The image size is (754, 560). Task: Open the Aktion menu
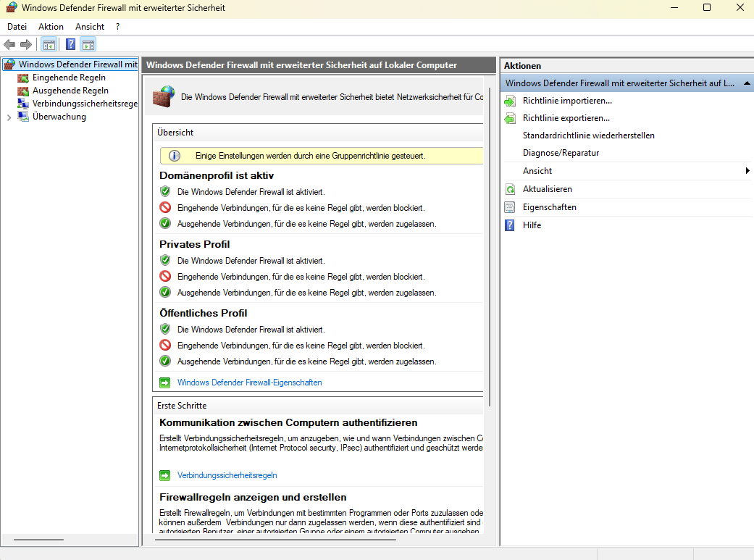(51, 27)
